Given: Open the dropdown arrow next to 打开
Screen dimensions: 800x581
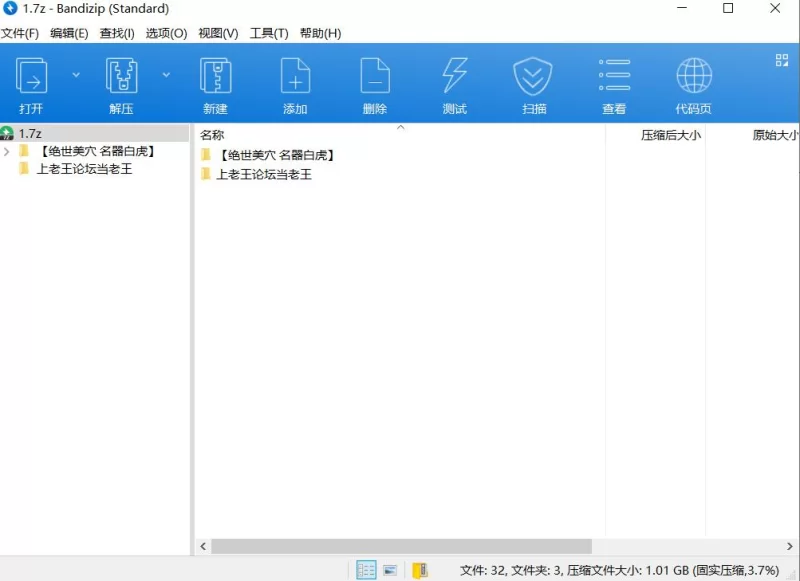Looking at the screenshot, I should tap(76, 75).
